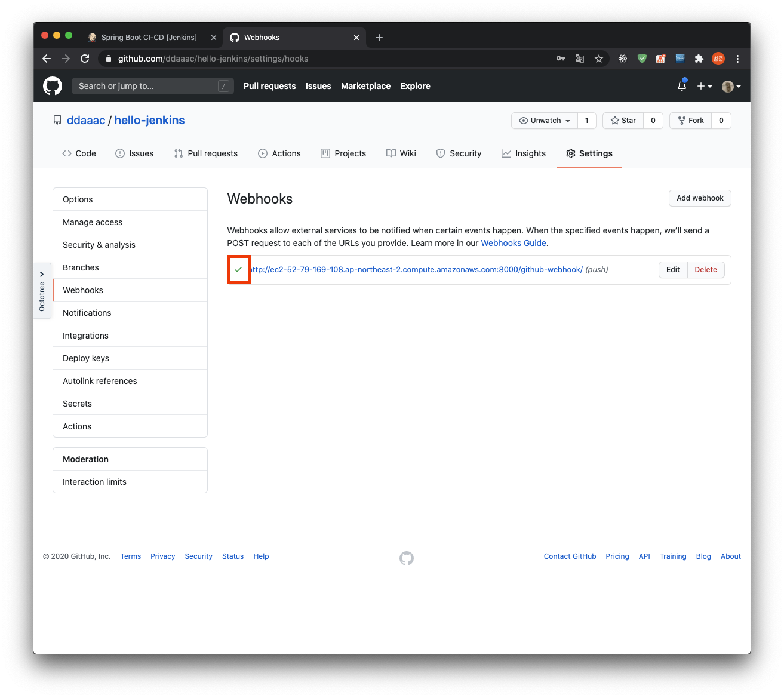
Task: Close the Webhooks browser tab
Action: click(356, 38)
